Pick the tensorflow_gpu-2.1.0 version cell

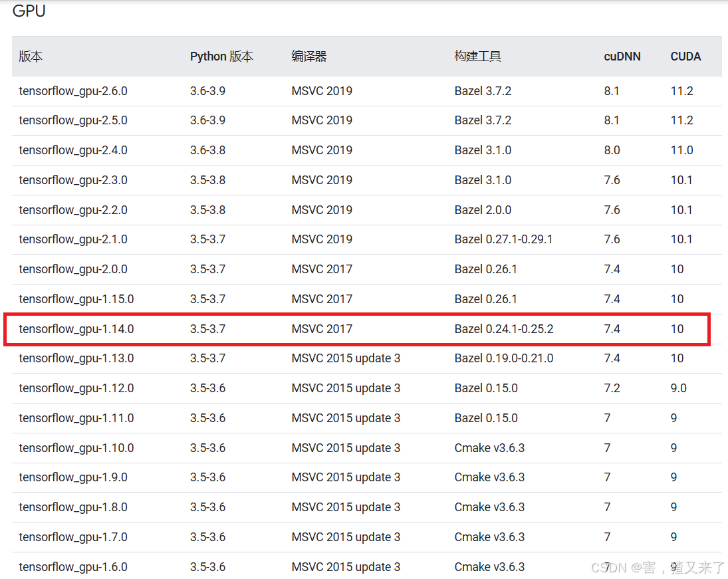pyautogui.click(x=73, y=239)
